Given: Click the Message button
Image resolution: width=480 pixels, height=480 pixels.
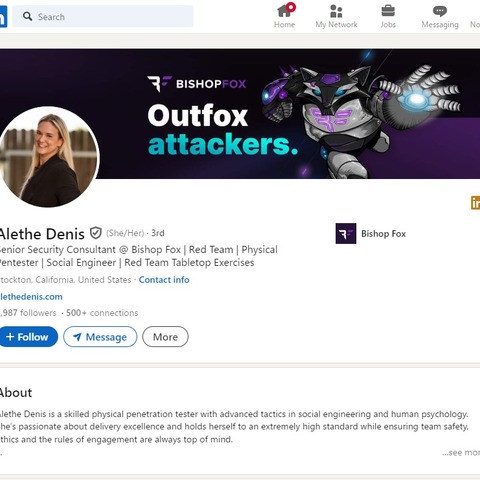Looking at the screenshot, I should click(100, 337).
